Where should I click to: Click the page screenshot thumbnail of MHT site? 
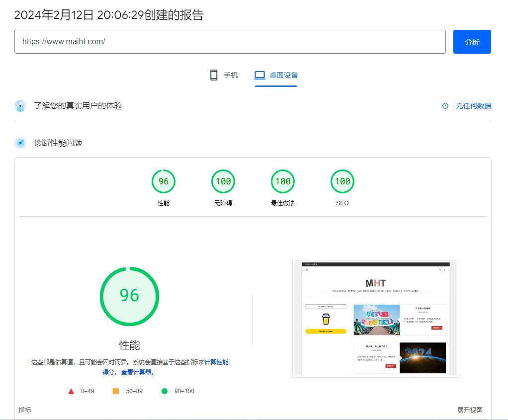point(375,319)
